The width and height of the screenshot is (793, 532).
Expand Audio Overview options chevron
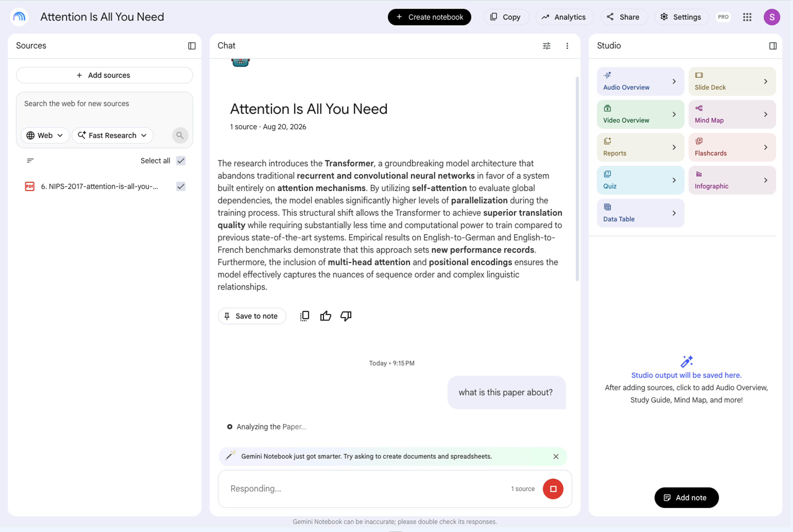point(674,82)
